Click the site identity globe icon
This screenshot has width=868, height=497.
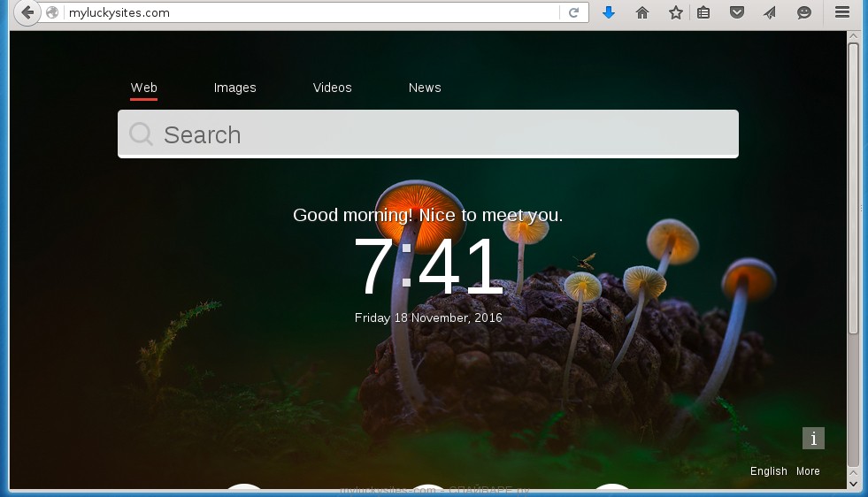click(53, 13)
